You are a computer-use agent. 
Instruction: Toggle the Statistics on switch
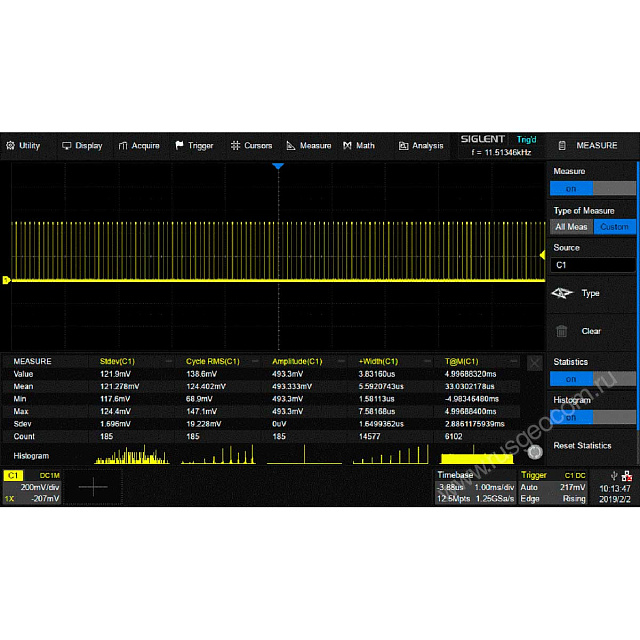click(x=593, y=379)
